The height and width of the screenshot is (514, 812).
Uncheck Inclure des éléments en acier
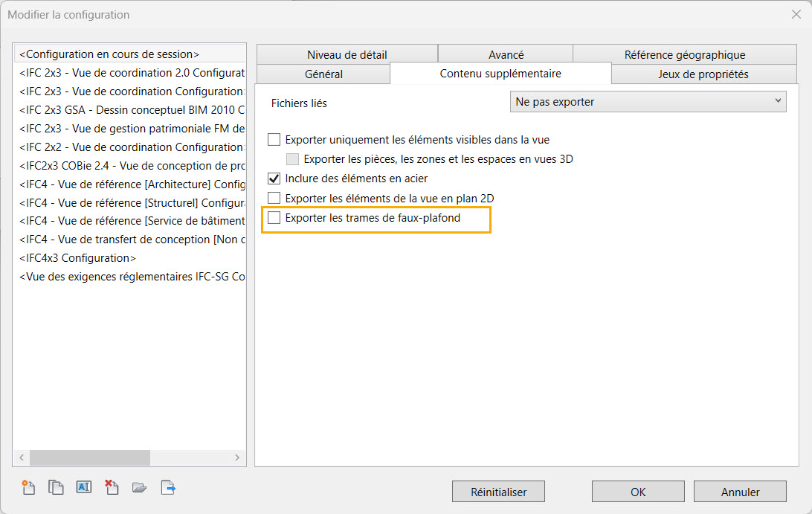274,179
